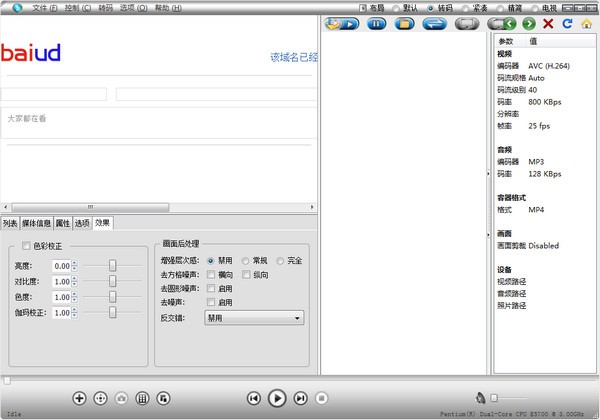The width and height of the screenshot is (600, 420).
Task: Click the speaker volume icon
Action: coord(481,398)
